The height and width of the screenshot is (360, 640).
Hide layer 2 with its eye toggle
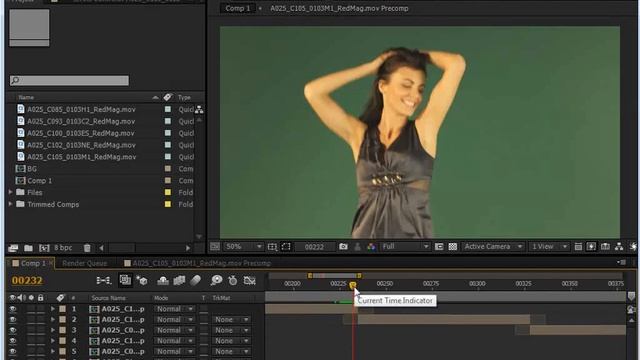coord(13,320)
